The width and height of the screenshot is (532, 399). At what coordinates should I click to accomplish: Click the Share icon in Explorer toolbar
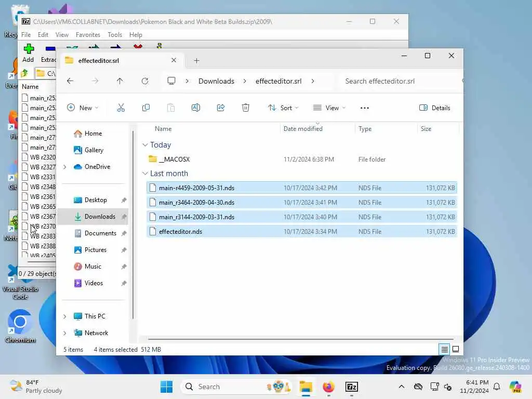point(220,108)
